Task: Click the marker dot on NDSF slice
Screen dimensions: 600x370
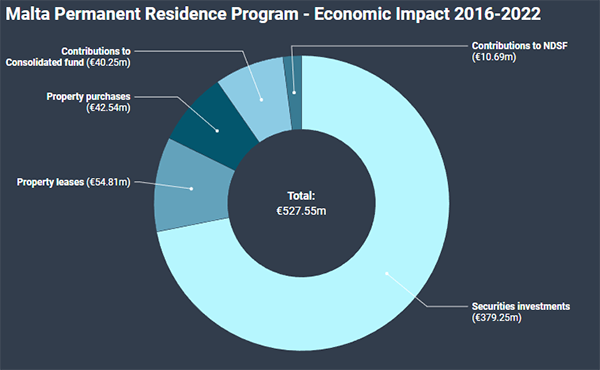Action: (294, 92)
